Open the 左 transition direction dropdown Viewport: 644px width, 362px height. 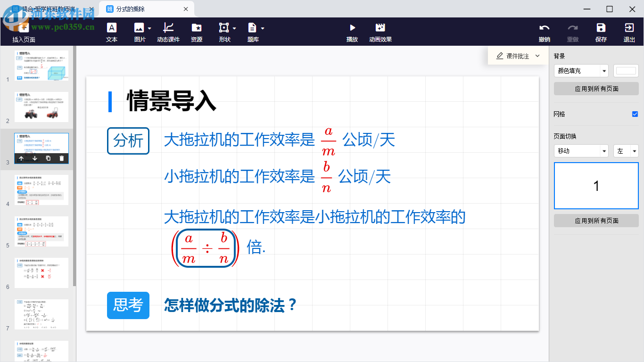pyautogui.click(x=626, y=151)
